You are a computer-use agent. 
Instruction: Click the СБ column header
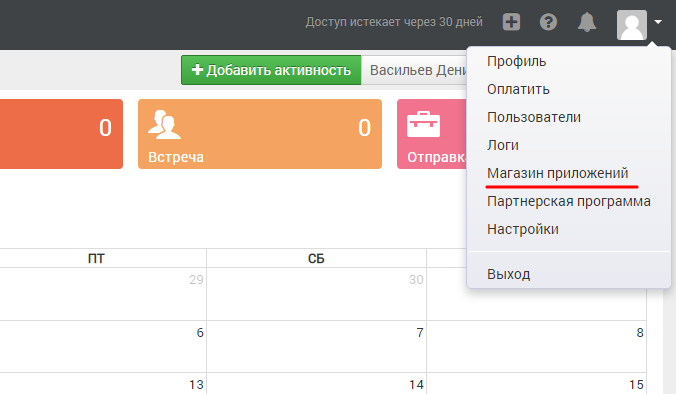316,258
